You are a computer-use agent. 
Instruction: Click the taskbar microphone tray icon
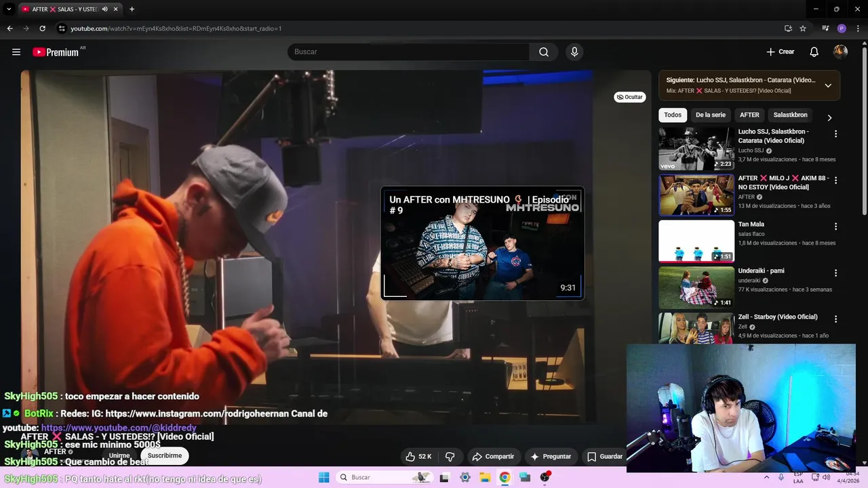point(781,477)
